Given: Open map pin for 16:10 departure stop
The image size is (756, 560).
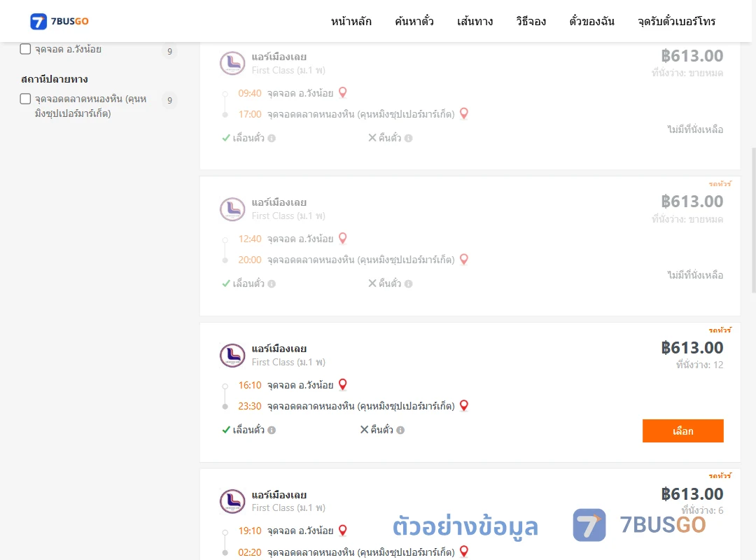Looking at the screenshot, I should tap(343, 384).
